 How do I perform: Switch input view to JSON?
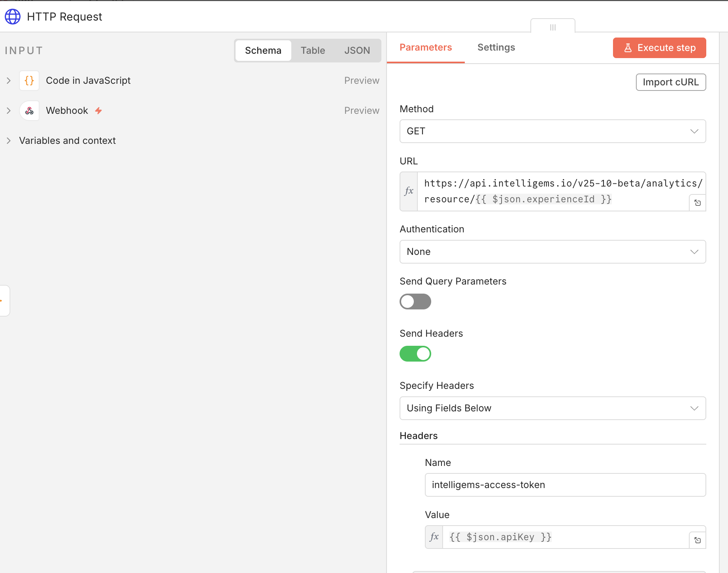(x=357, y=51)
